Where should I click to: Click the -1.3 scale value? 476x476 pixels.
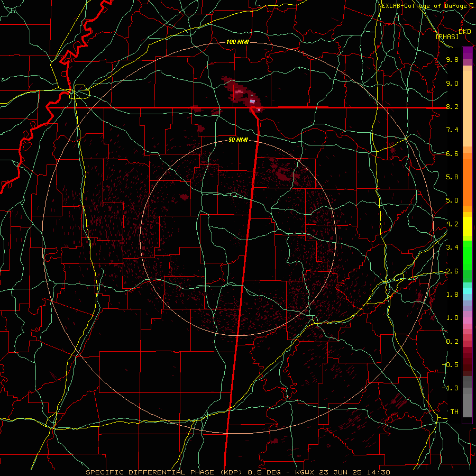451,388
